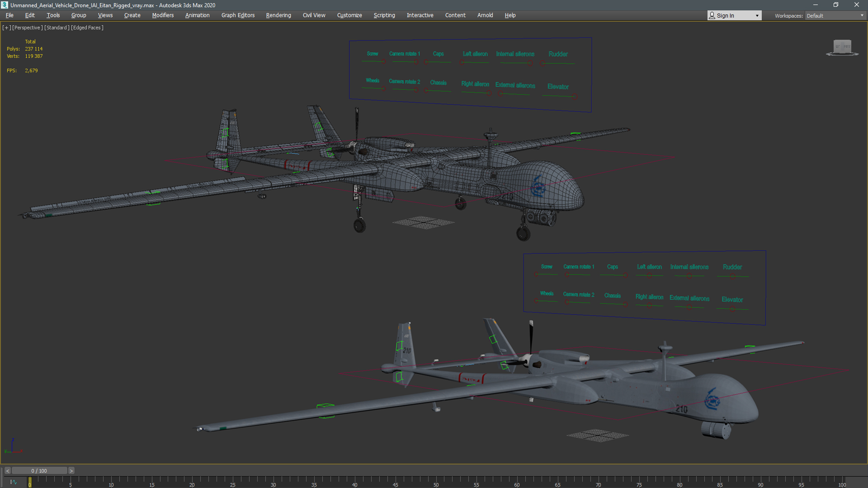Click the FPS value 2,679

(x=31, y=70)
